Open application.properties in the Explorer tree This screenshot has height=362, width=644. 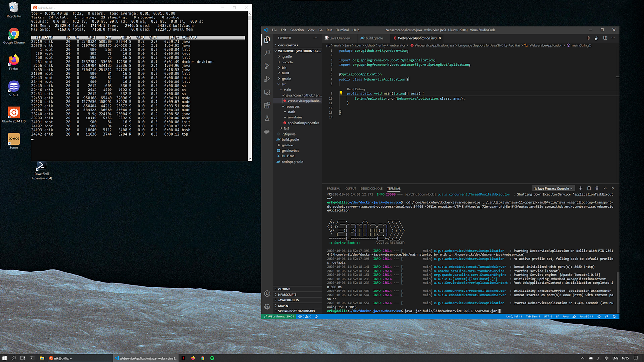(303, 123)
